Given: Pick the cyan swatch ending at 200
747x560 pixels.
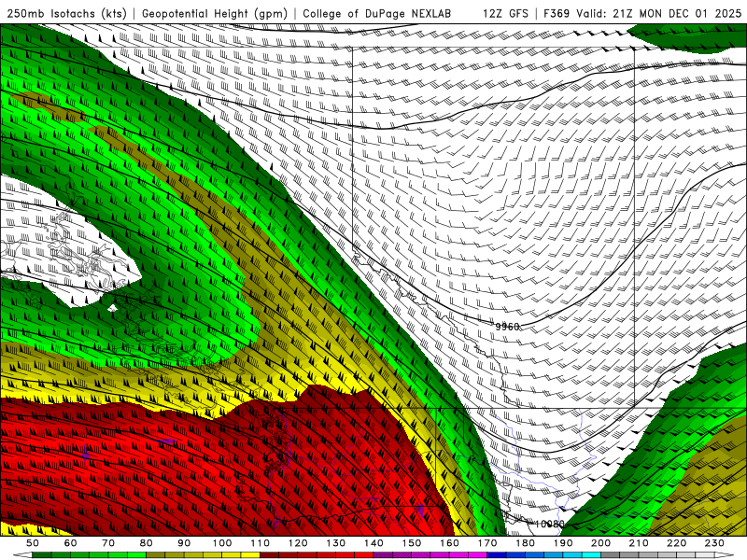Looking at the screenshot, I should coord(591,555).
